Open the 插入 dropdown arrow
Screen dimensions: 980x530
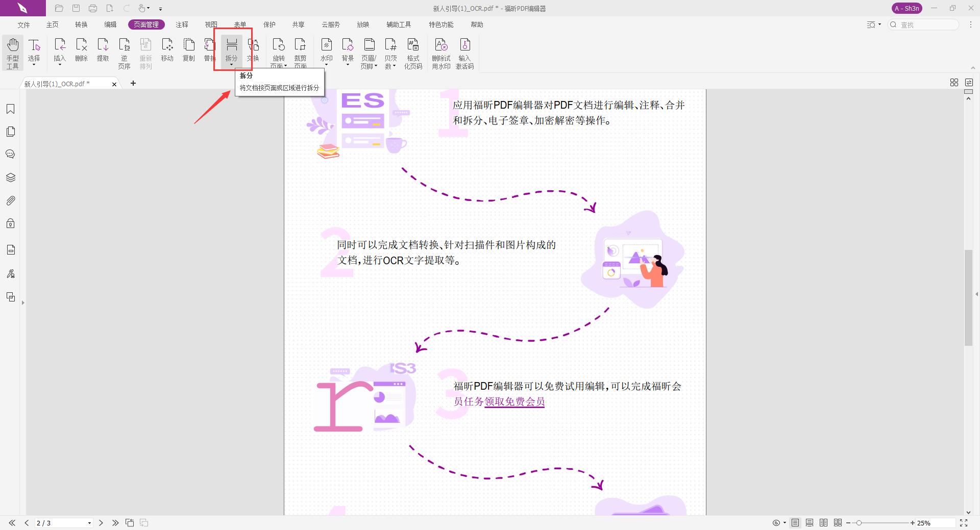coord(60,65)
